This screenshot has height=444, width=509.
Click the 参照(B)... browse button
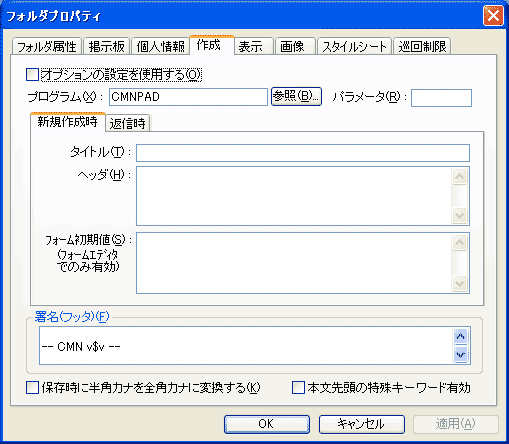point(296,96)
